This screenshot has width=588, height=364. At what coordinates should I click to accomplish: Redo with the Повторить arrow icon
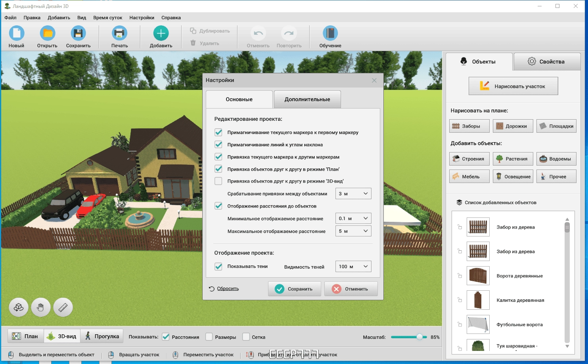pyautogui.click(x=289, y=33)
